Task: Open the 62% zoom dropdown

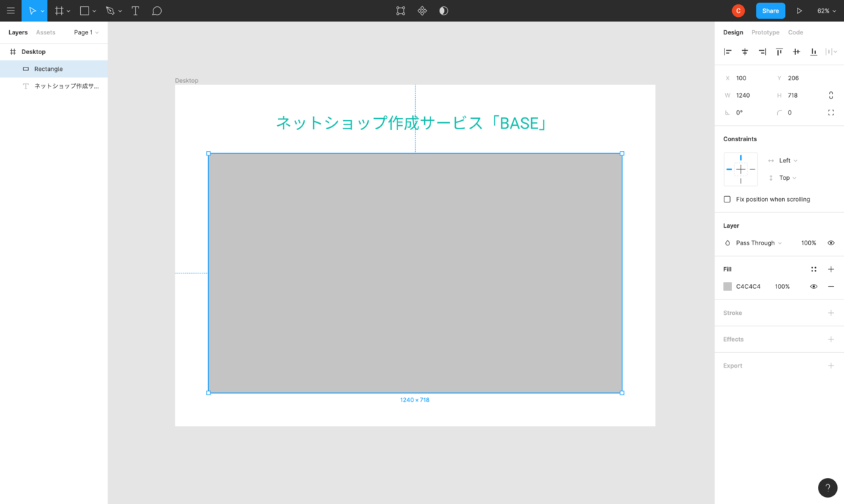Action: click(x=826, y=11)
